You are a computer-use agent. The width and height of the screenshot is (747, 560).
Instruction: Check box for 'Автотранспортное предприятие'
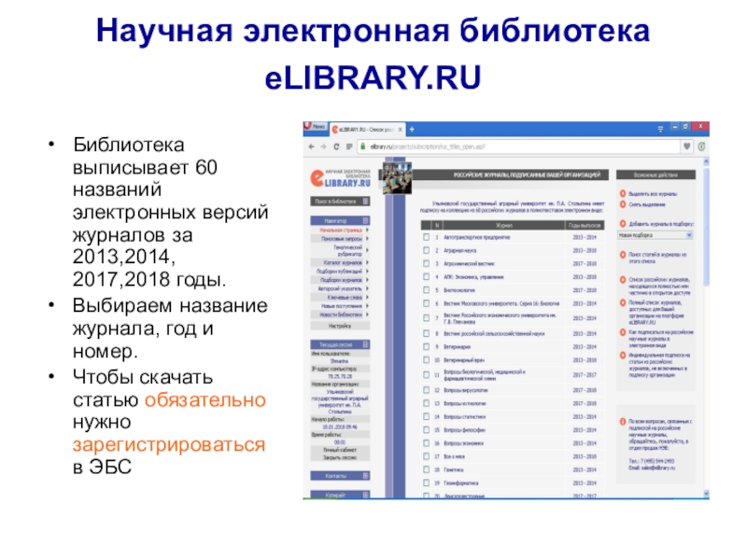[x=427, y=237]
